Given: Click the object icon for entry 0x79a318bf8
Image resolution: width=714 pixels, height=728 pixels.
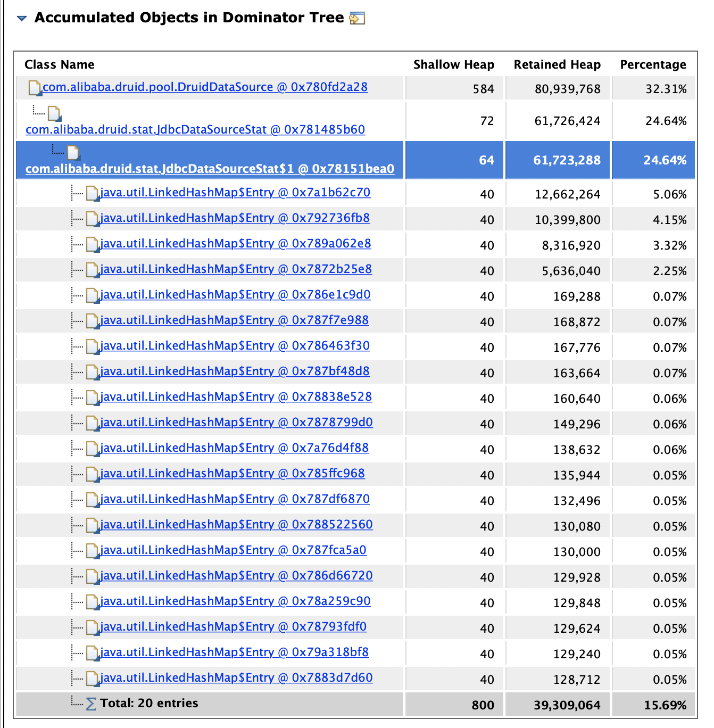Looking at the screenshot, I should click(93, 653).
